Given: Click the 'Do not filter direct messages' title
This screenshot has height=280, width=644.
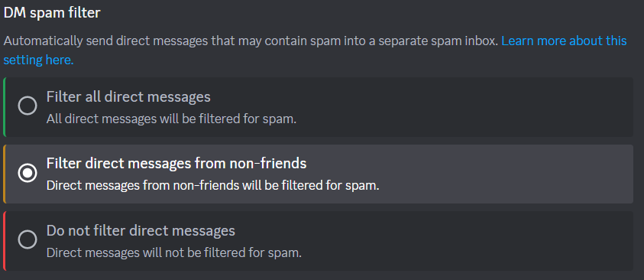Looking at the screenshot, I should point(141,231).
